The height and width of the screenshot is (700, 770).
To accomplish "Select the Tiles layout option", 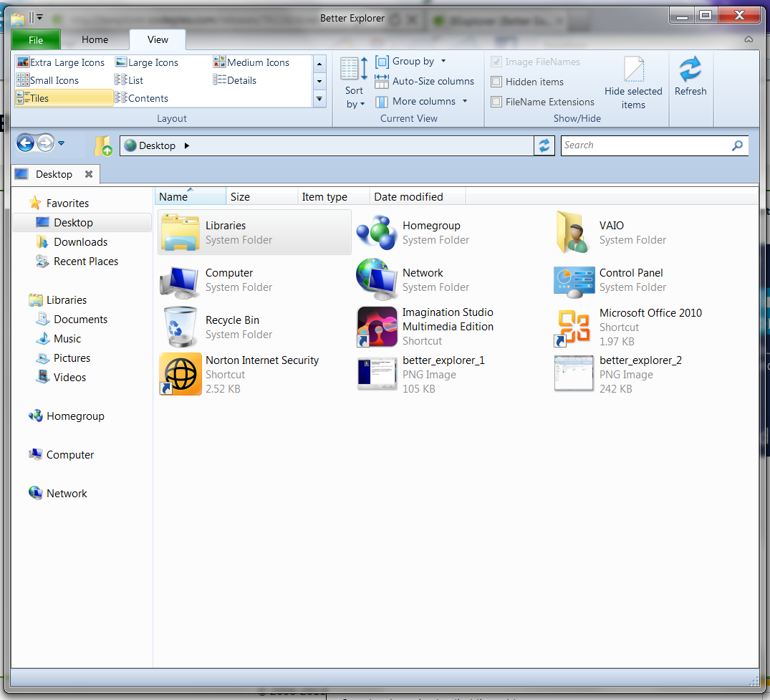I will pos(64,98).
